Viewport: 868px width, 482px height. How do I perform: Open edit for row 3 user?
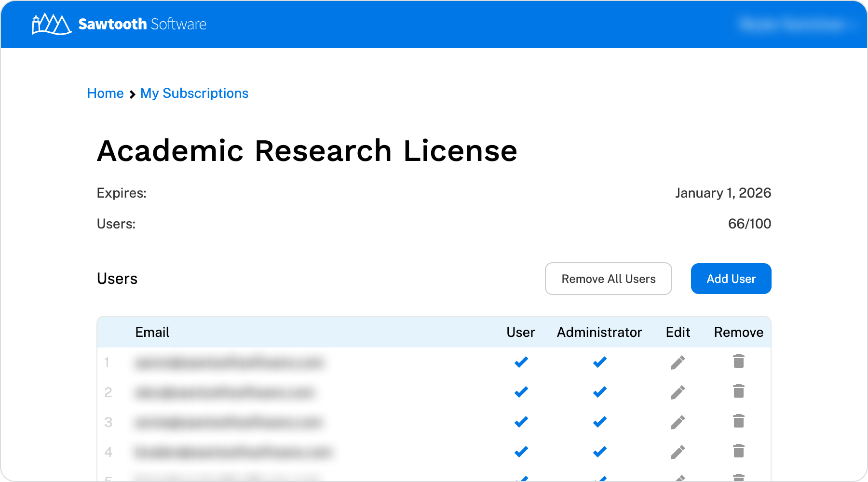pyautogui.click(x=678, y=422)
